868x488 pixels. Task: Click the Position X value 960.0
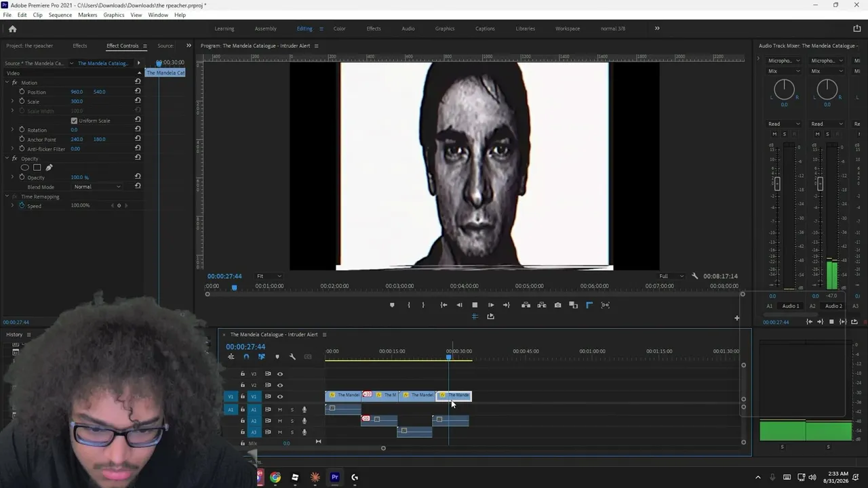click(x=77, y=91)
